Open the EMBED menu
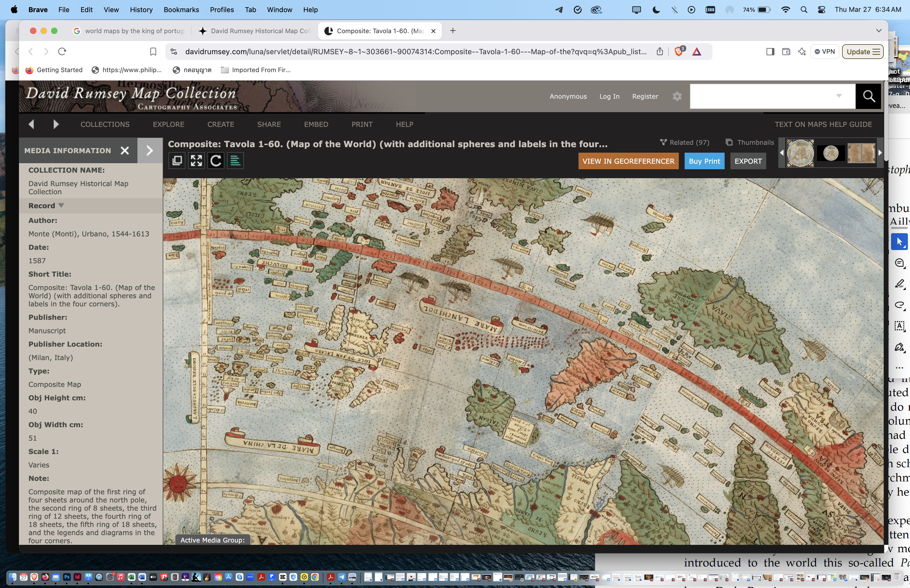 click(316, 124)
